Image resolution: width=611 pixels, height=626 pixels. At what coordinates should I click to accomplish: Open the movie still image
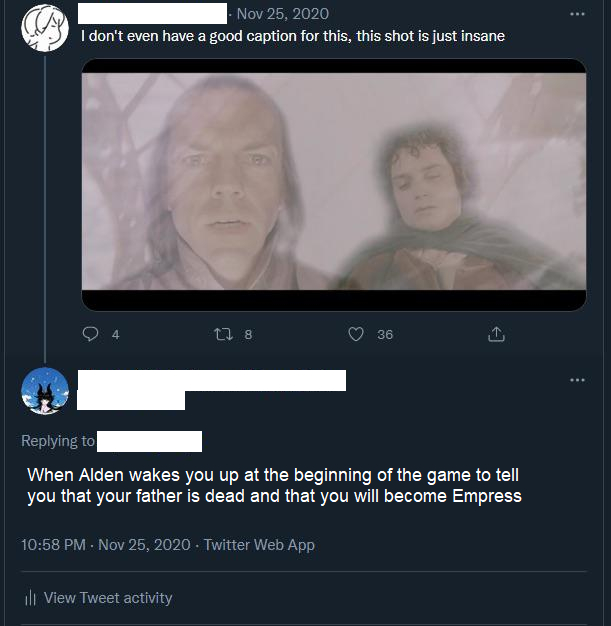pyautogui.click(x=334, y=185)
